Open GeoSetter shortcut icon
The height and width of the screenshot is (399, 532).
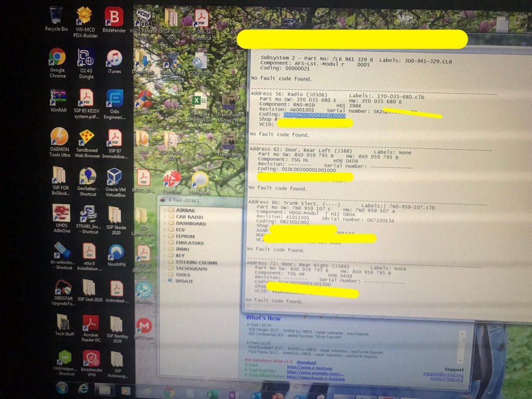pyautogui.click(x=88, y=182)
